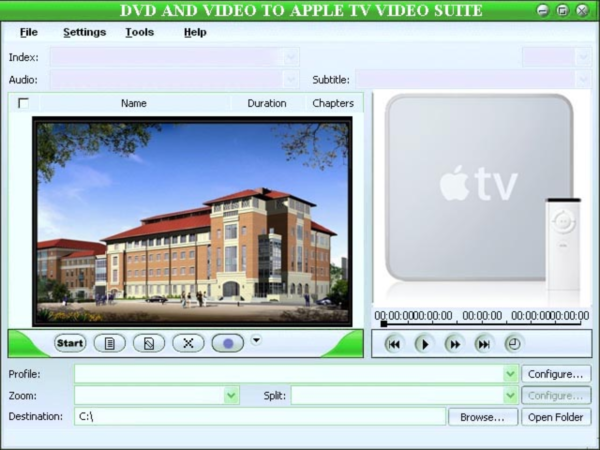Click the preview timeline seek bar

click(480, 323)
